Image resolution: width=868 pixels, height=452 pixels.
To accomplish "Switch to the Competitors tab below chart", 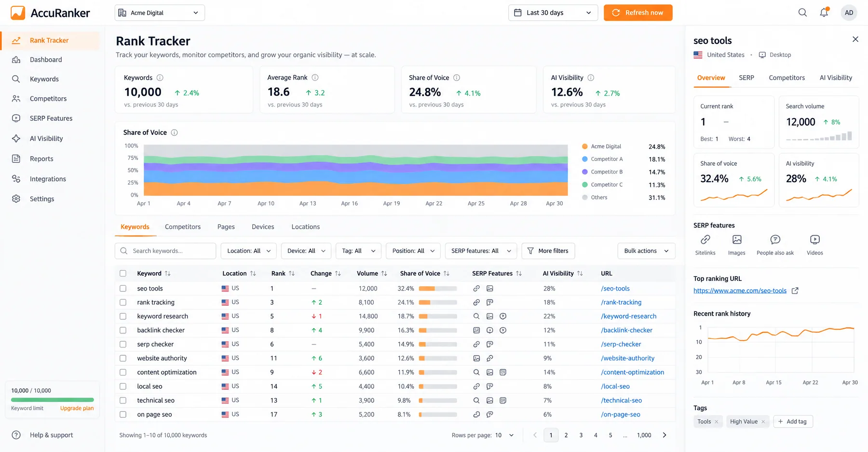I will [183, 227].
